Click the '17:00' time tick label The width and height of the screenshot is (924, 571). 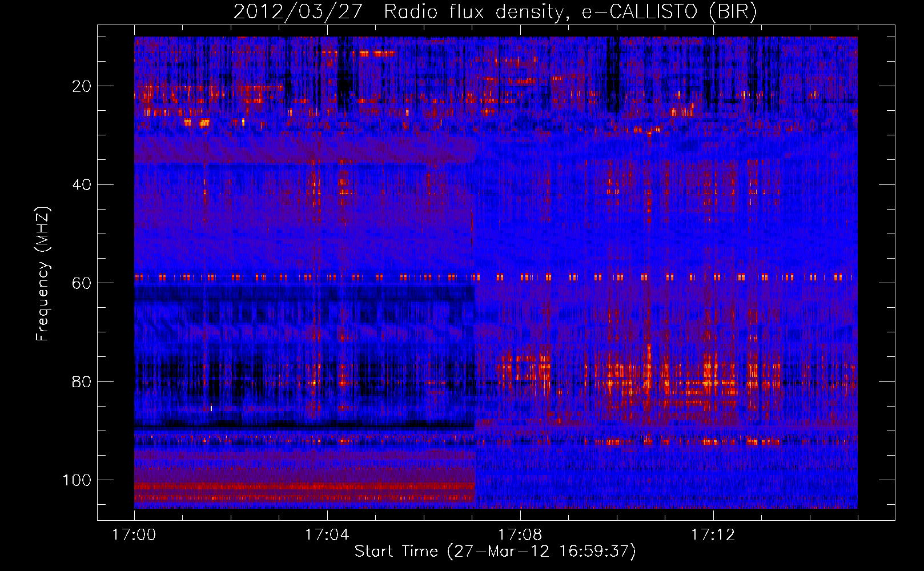[134, 535]
